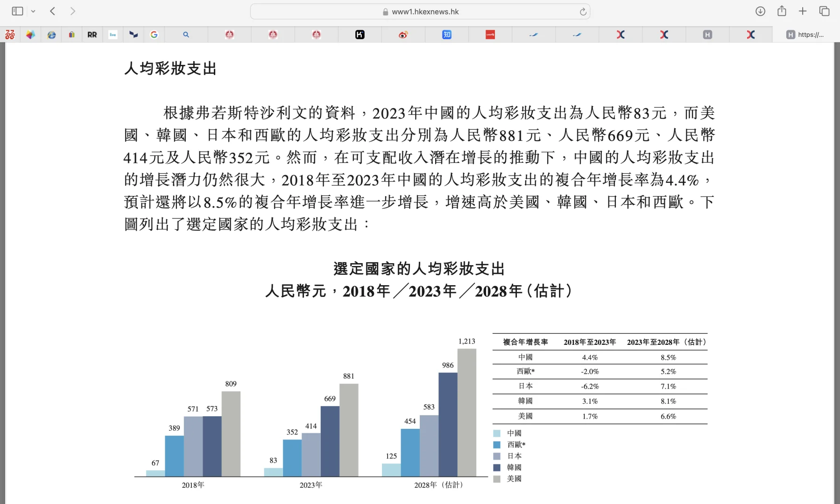The height and width of the screenshot is (504, 840).
Task: Click the -2.0% cell in the table
Action: point(590,371)
